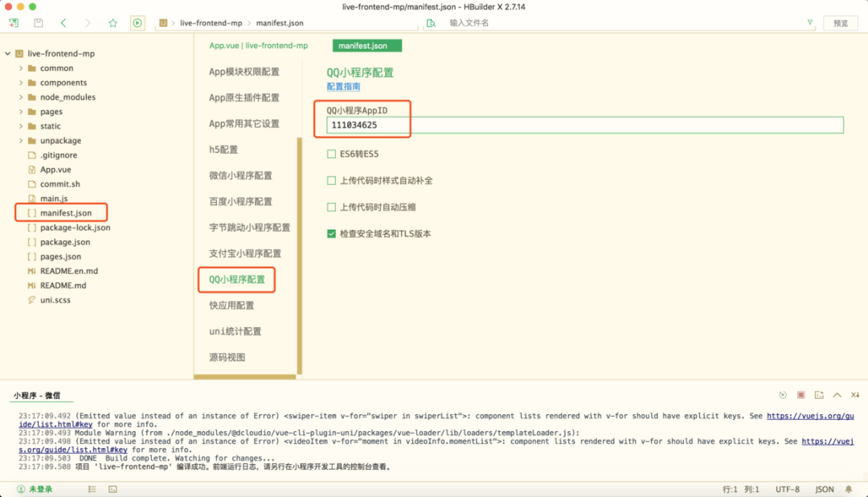Open App原生插件配置 section

coord(244,97)
